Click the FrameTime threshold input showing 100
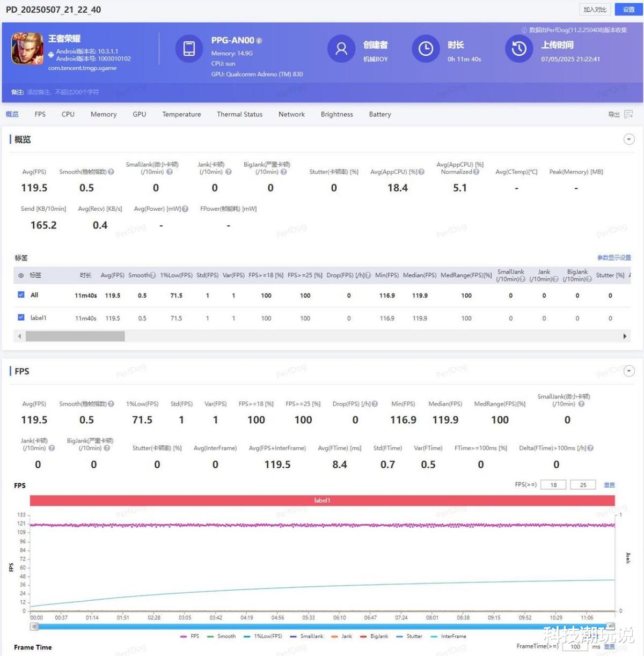The image size is (644, 656). (x=575, y=646)
